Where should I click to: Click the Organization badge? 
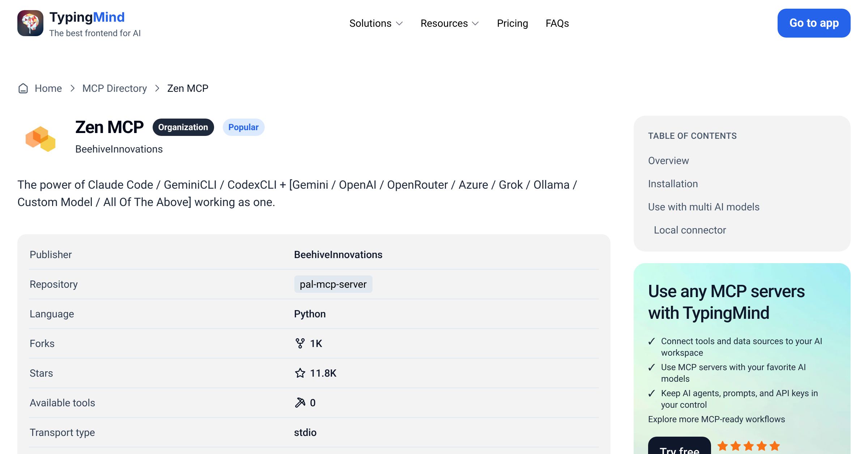[183, 127]
